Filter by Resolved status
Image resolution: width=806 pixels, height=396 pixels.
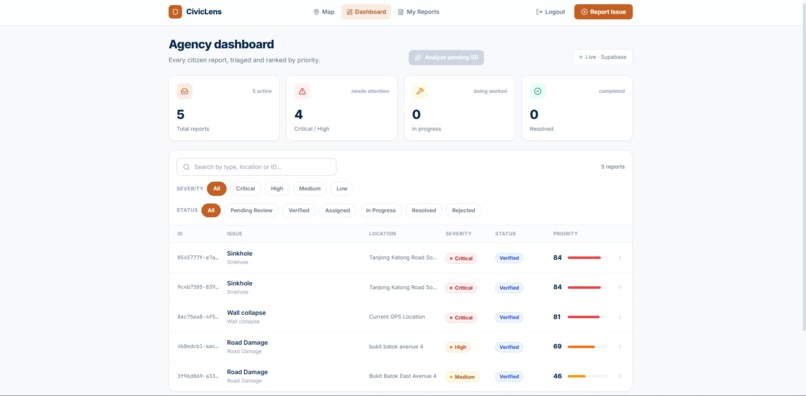tap(424, 210)
